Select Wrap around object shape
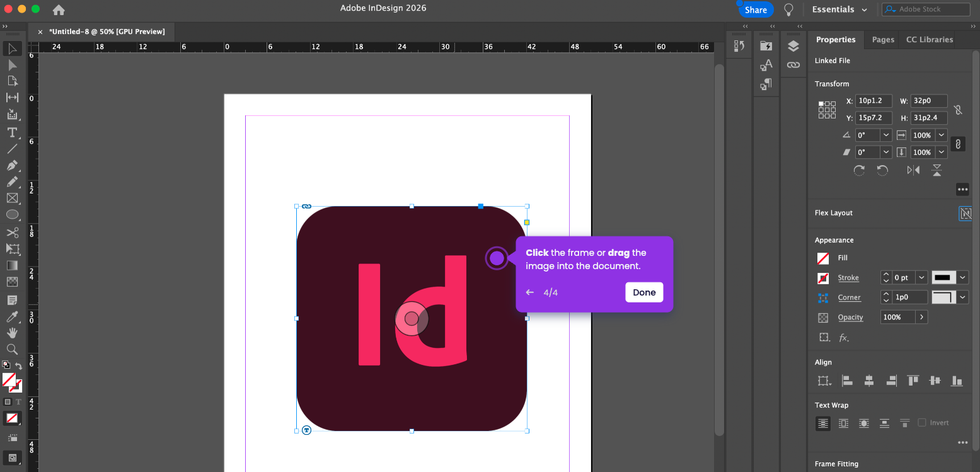This screenshot has height=472, width=980. click(864, 423)
